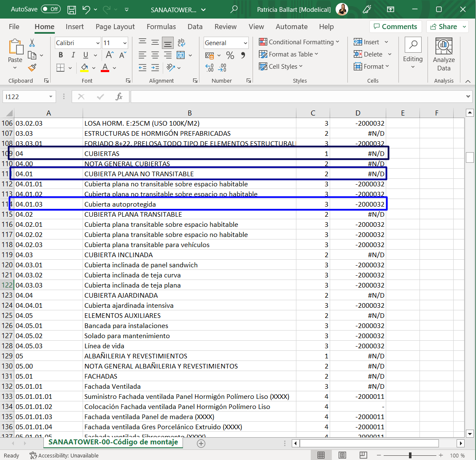Click the Undo arrow icon
Screen dimensions: 476x460
(86, 10)
